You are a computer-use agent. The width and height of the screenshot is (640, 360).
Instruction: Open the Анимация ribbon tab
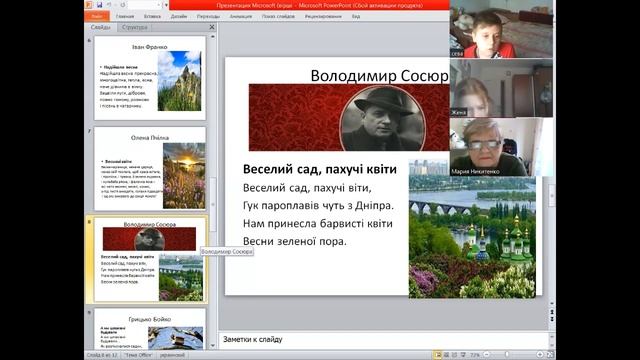[x=241, y=16]
